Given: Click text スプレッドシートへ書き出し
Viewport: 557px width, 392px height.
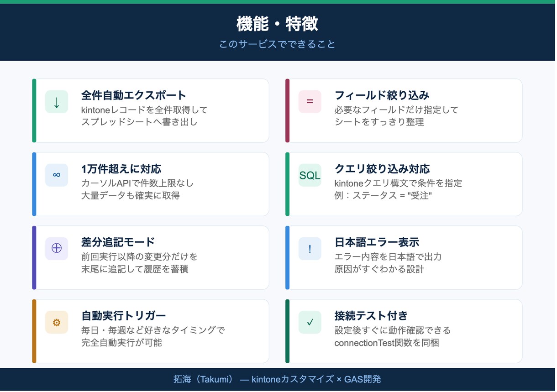Looking at the screenshot, I should pyautogui.click(x=139, y=122).
